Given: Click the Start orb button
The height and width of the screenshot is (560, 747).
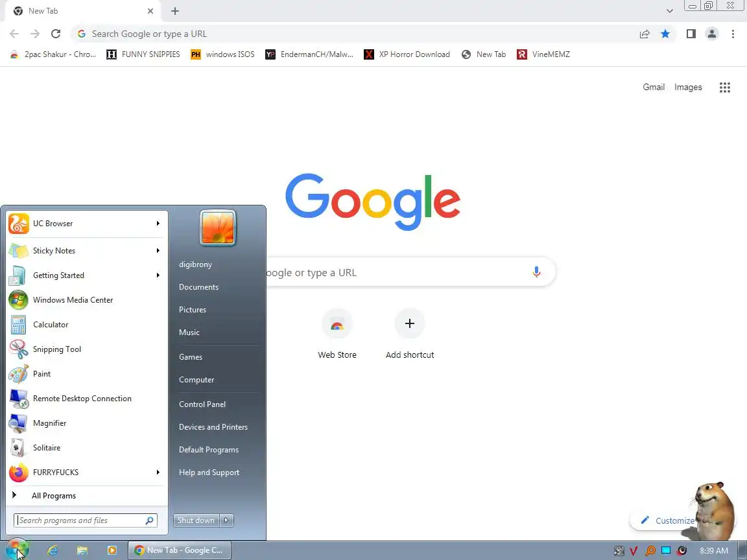Looking at the screenshot, I should (x=18, y=550).
